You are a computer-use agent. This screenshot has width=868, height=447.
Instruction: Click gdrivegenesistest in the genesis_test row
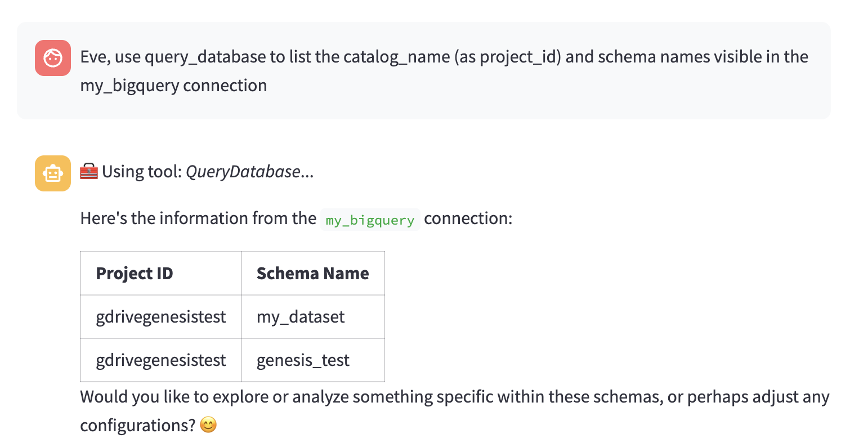(161, 360)
